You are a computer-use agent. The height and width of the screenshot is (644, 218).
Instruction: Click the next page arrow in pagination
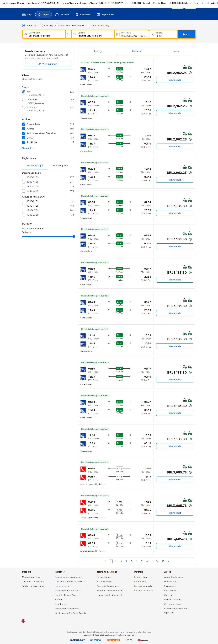pos(169,561)
